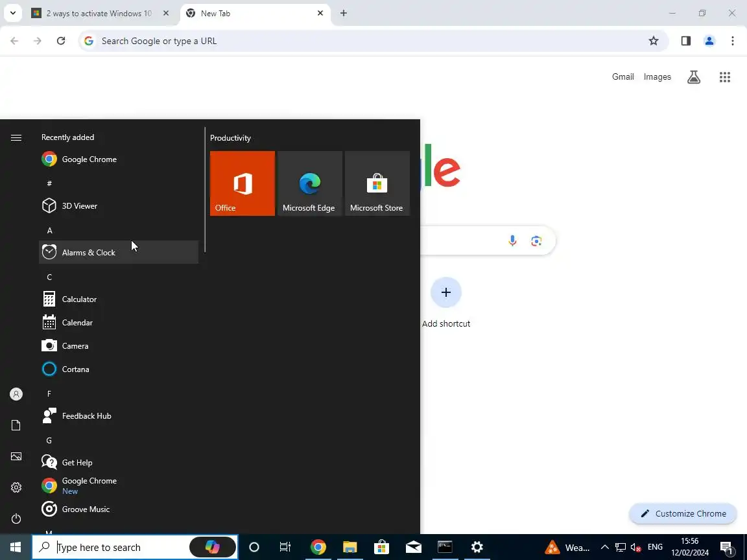The width and height of the screenshot is (747, 560).
Task: Expand the Start menu hamburger button
Action: click(16, 137)
